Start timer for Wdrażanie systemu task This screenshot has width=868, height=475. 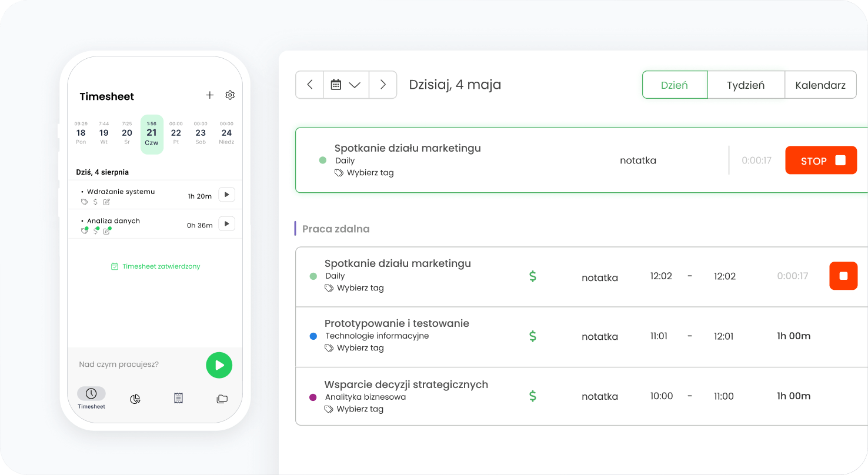point(226,195)
